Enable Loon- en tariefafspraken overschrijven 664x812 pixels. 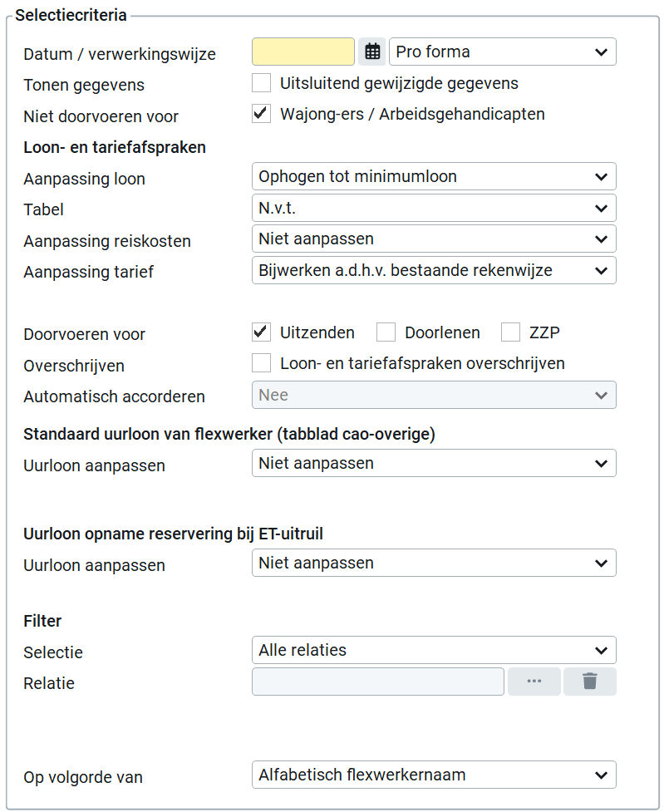(262, 363)
